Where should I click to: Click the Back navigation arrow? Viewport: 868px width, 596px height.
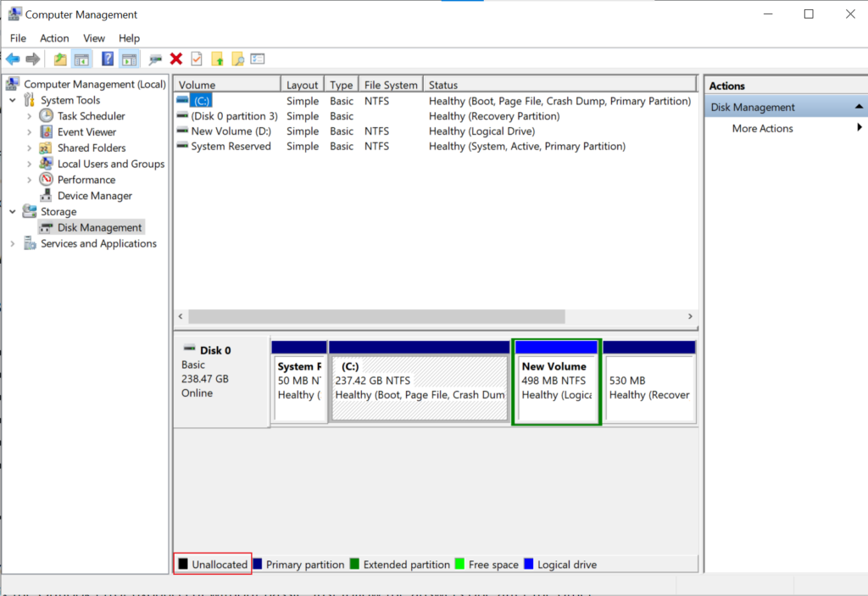point(12,58)
